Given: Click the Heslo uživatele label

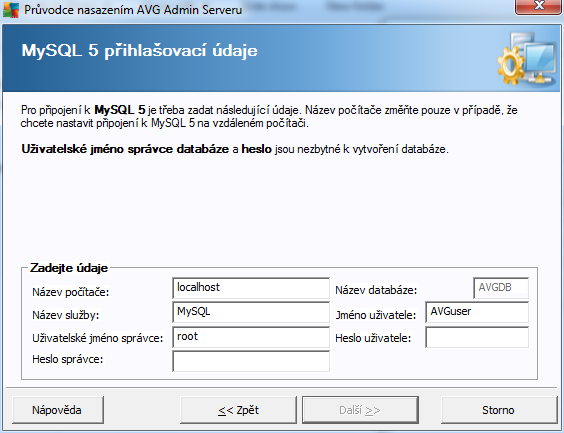Looking at the screenshot, I should click(373, 338).
